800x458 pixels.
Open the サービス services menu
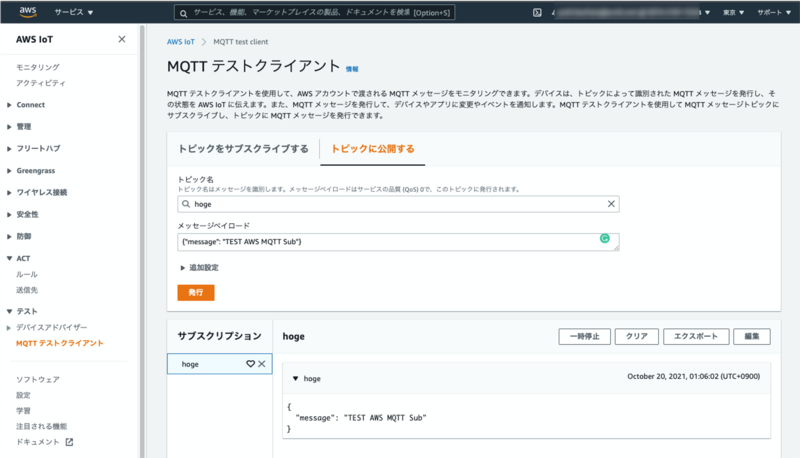(73, 12)
